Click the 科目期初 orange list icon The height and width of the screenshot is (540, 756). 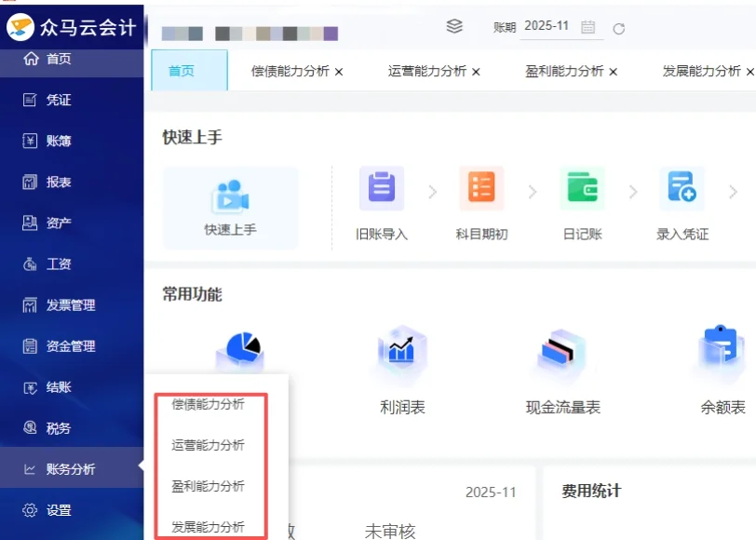tap(481, 188)
